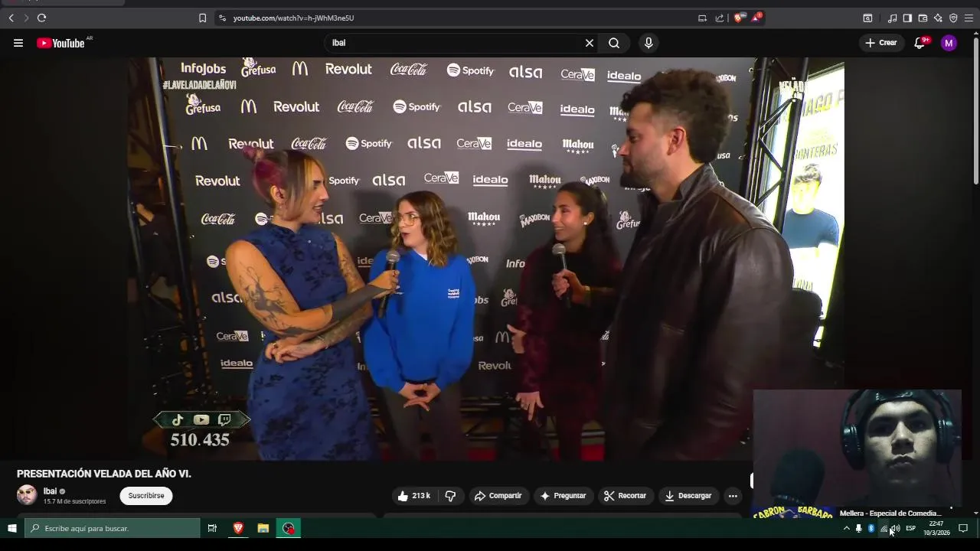Dislike the video with thumbs down

pos(450,496)
